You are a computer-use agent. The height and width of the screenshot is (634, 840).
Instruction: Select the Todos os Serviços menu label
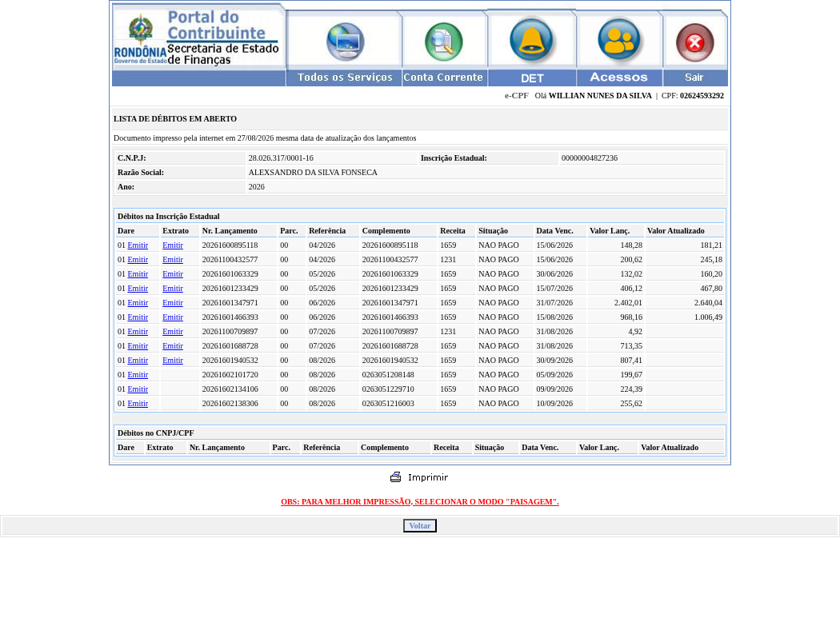pos(345,78)
